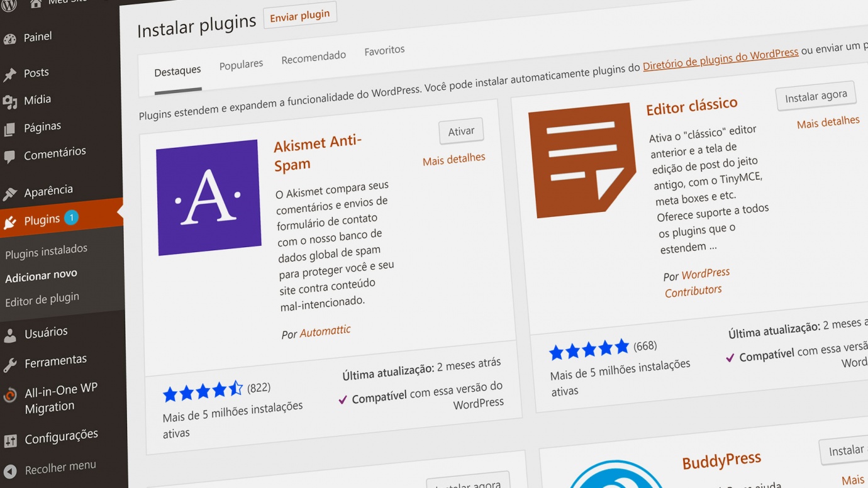Click the Painel dashboard icon
Image resolution: width=868 pixels, height=488 pixels.
(x=9, y=40)
